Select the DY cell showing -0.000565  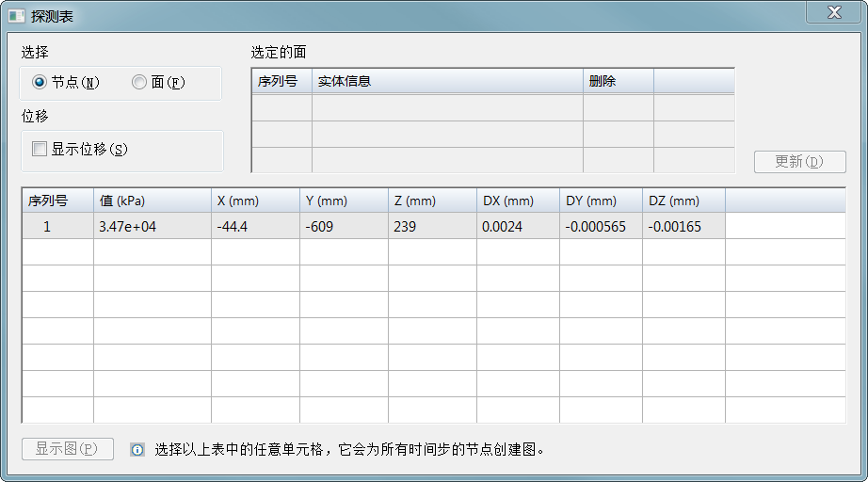coord(601,227)
